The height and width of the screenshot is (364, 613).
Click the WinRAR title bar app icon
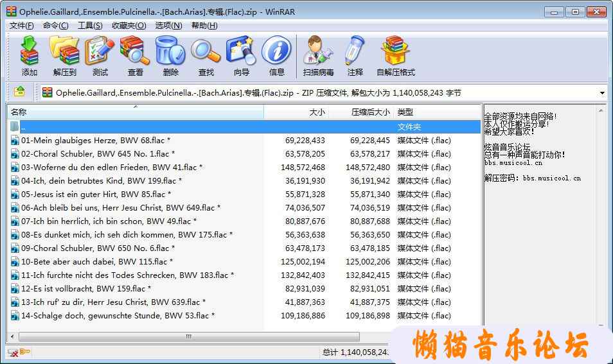coord(12,12)
